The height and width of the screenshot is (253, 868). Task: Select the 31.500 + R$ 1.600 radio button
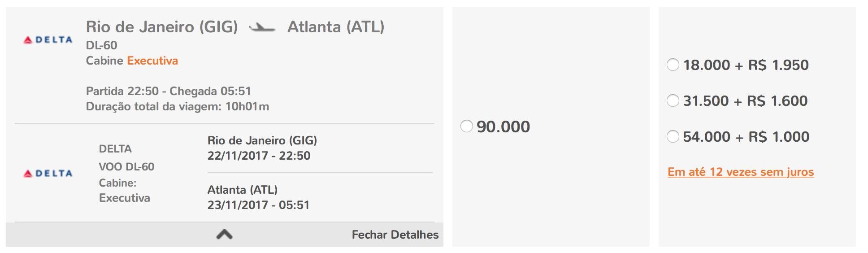click(673, 100)
